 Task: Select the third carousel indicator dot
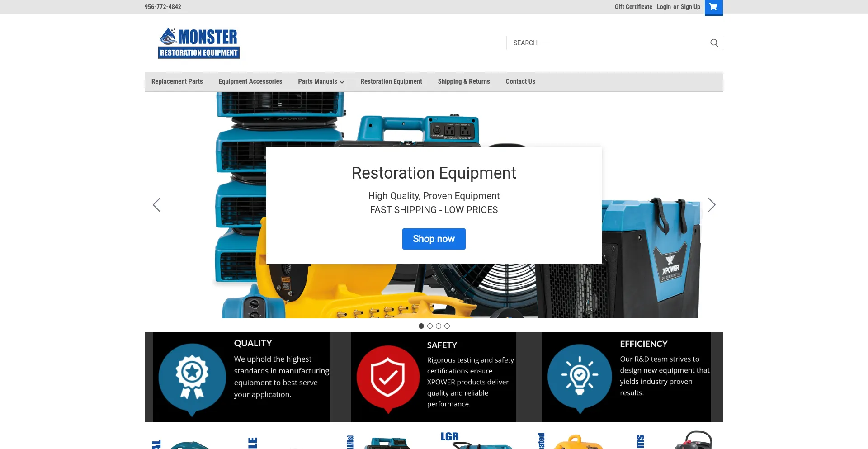[x=438, y=326]
